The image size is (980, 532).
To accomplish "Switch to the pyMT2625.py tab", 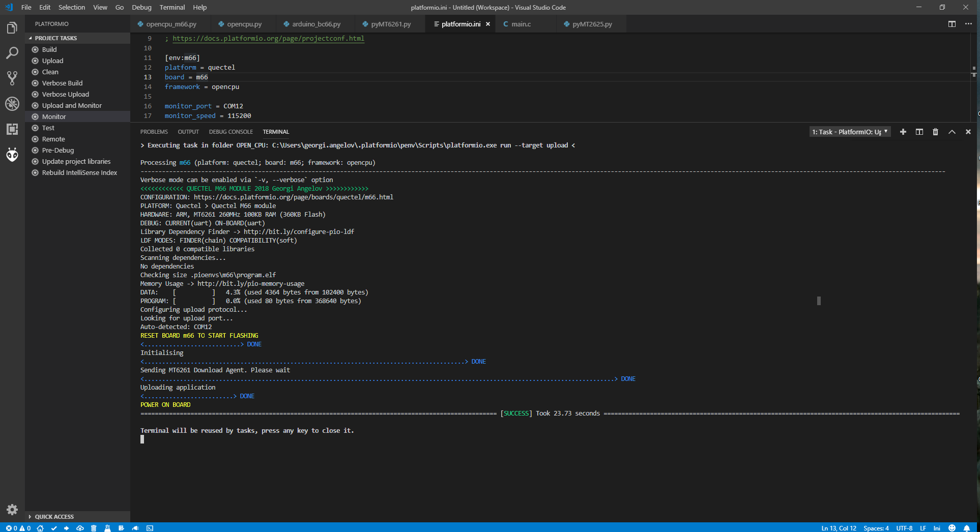I will (x=592, y=24).
